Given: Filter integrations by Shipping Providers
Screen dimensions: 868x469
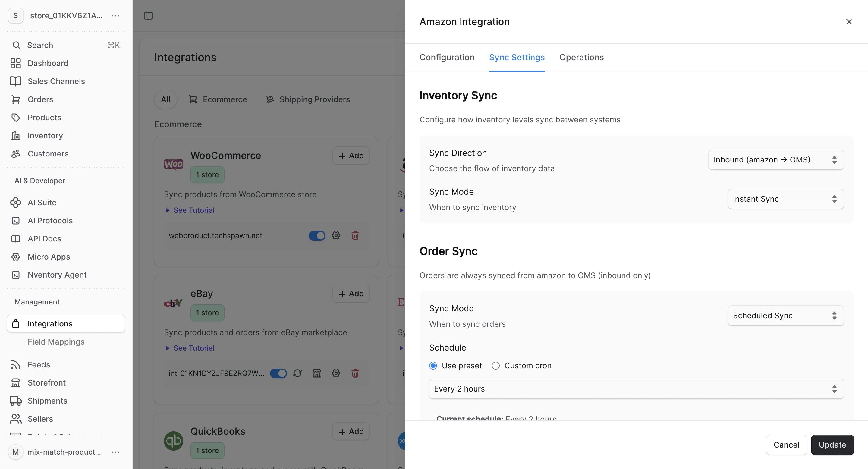Looking at the screenshot, I should (x=307, y=99).
